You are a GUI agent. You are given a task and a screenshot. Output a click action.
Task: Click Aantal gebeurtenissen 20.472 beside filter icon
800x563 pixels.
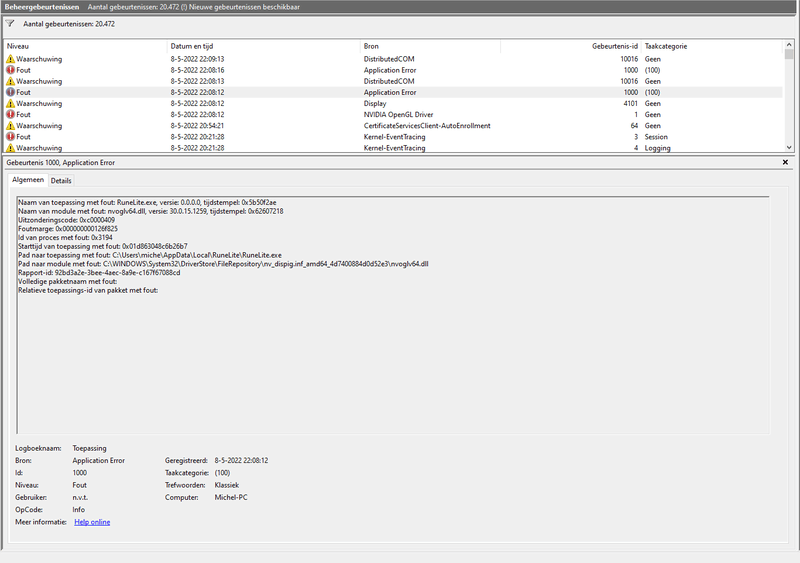click(x=69, y=24)
